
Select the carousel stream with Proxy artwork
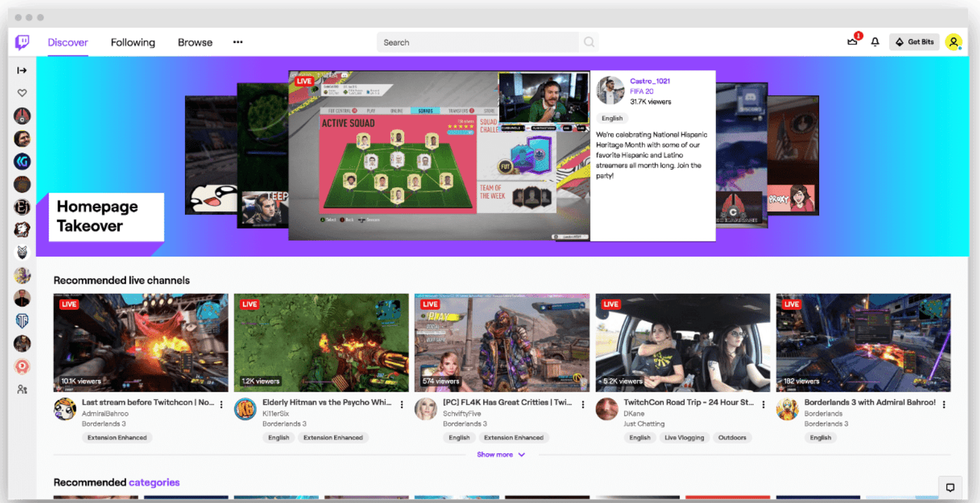coord(793,155)
